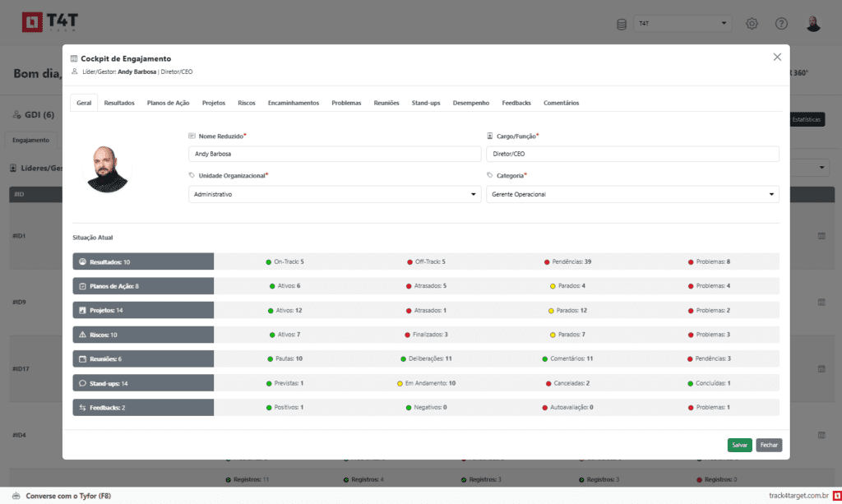Click the Riscos warning triangle icon

(x=82, y=335)
